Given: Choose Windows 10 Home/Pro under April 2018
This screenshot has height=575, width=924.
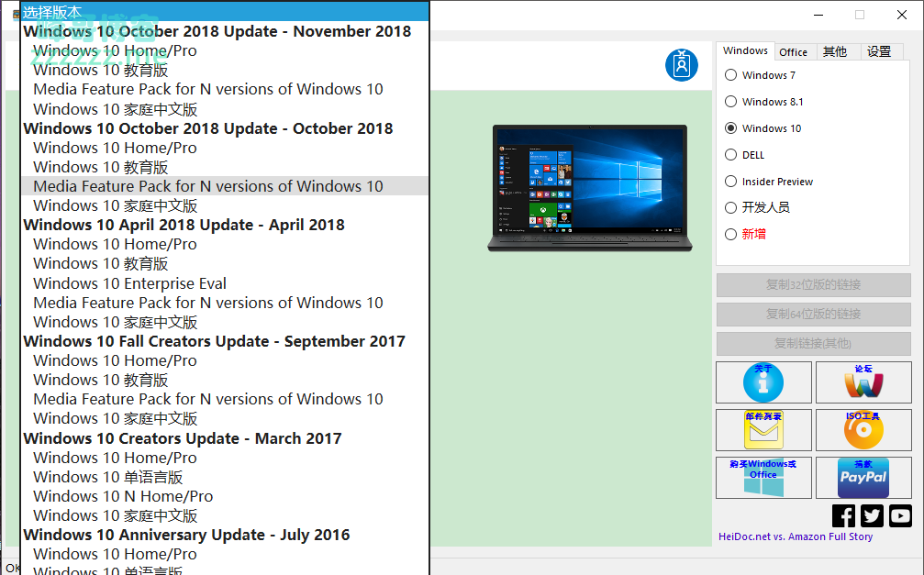Looking at the screenshot, I should click(225, 244).
